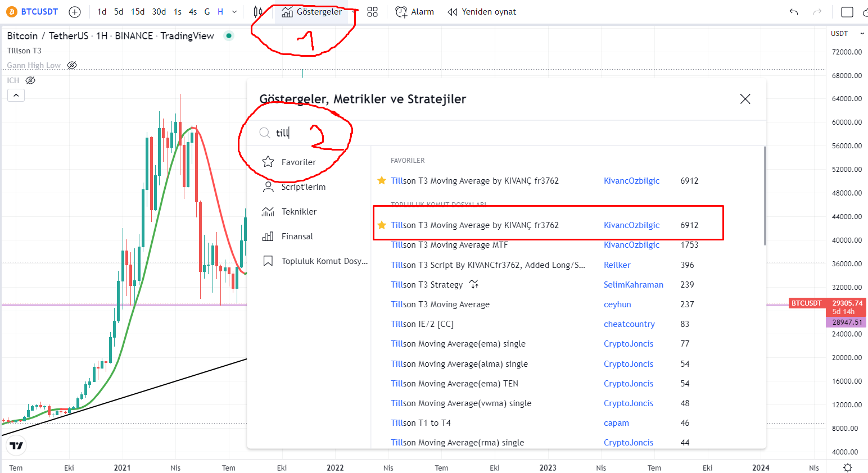Open the layout selection rectangle icon
This screenshot has width=868, height=473.
(847, 12)
